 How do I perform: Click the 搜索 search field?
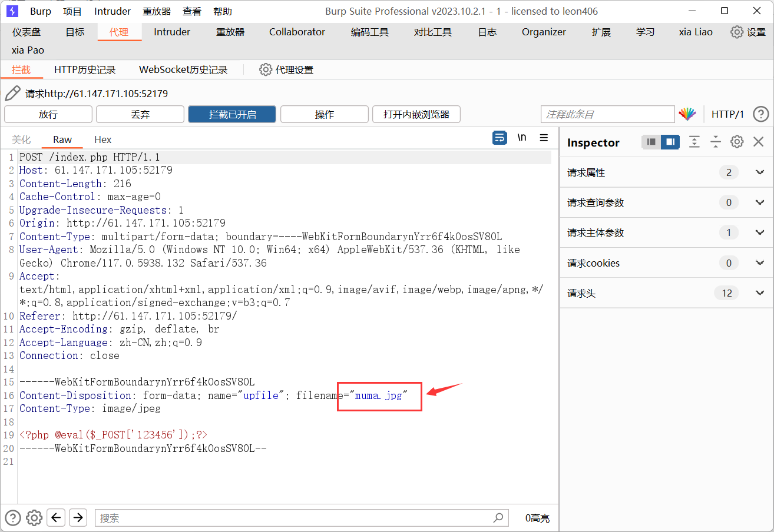pyautogui.click(x=301, y=518)
